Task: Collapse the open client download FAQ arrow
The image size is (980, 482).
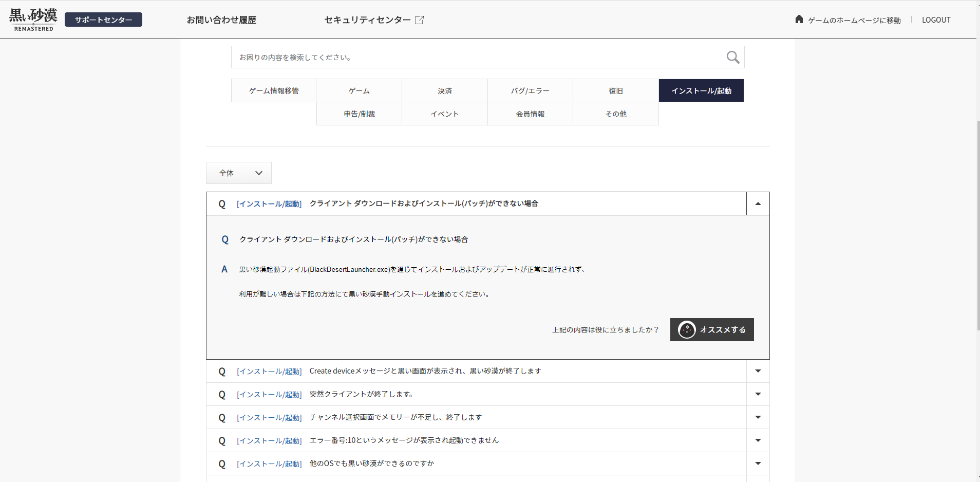Action: pos(758,203)
